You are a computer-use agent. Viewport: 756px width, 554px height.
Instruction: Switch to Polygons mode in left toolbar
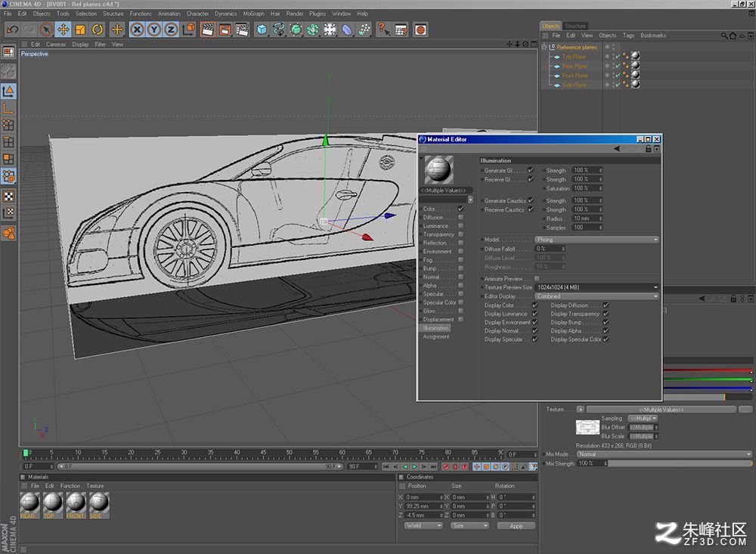click(x=8, y=159)
